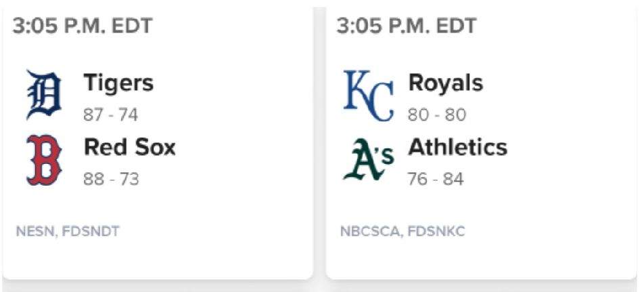Click the Tigers 87 - 74 record
The height and width of the screenshot is (292, 644).
click(x=110, y=115)
